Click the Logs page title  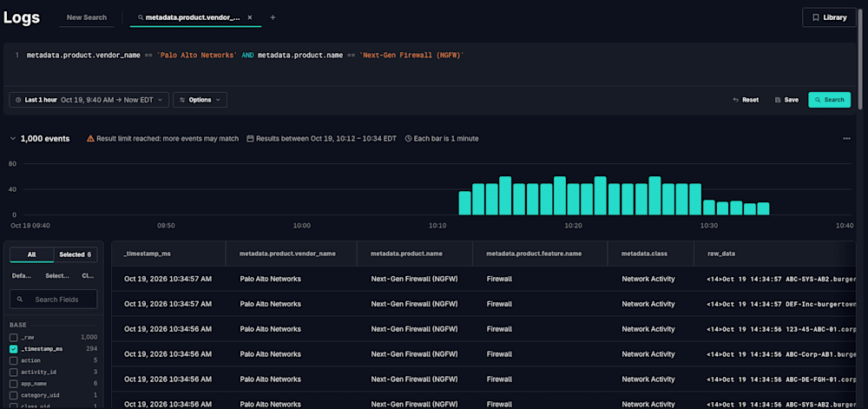22,17
